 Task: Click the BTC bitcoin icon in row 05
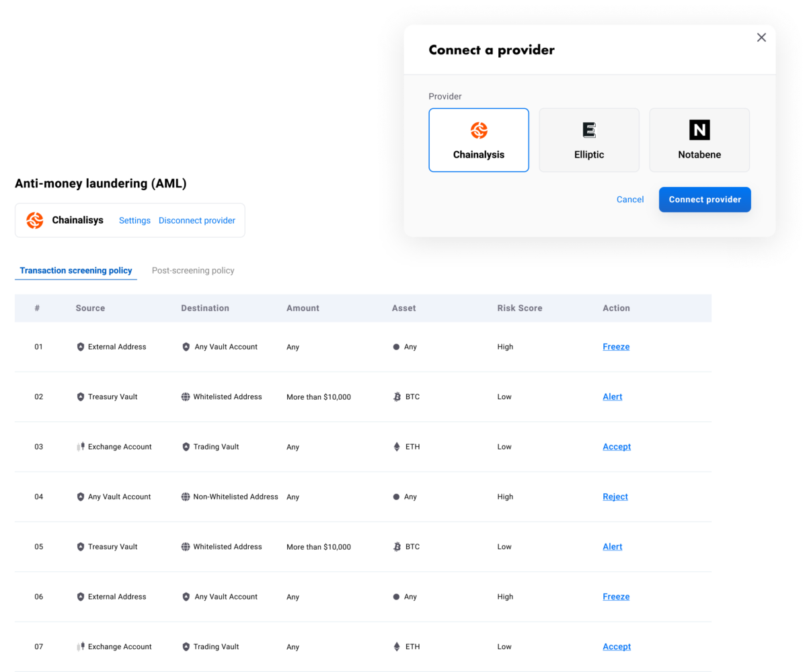pos(397,546)
